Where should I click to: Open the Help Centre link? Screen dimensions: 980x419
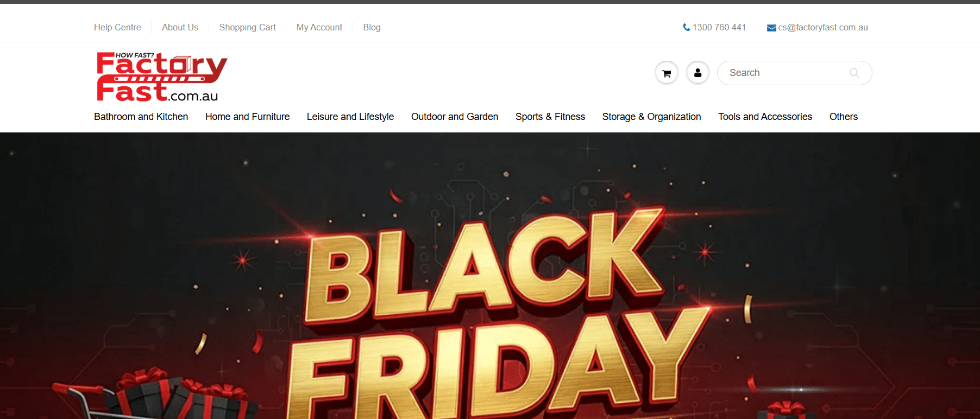pyautogui.click(x=117, y=27)
